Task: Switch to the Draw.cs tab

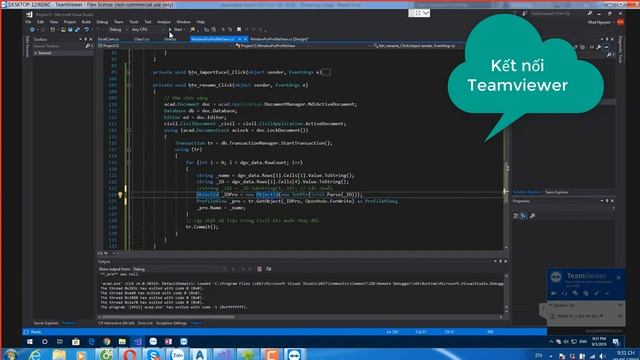Action: (170, 39)
